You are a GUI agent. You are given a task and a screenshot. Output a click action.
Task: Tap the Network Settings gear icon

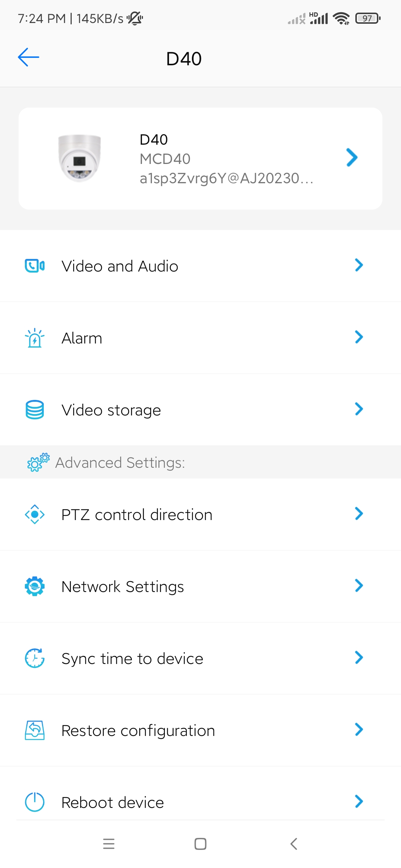tap(35, 586)
